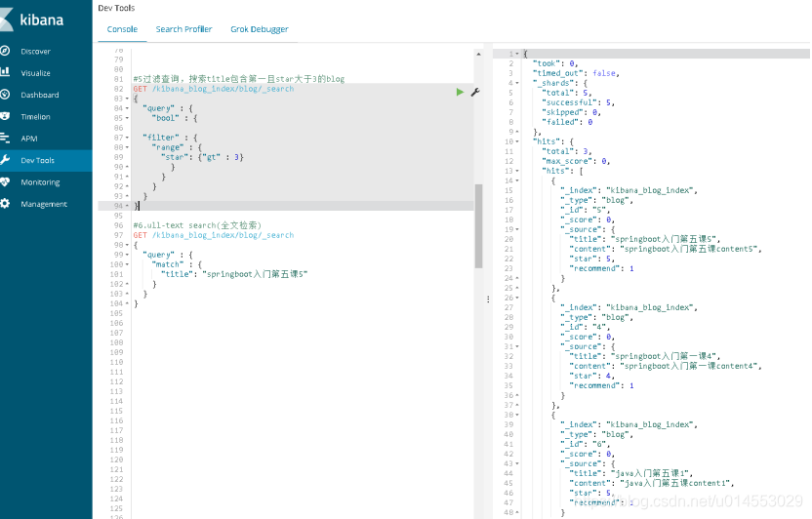This screenshot has height=519, width=812.
Task: Open Dashboard gauge icon in sidebar
Action: [5, 95]
